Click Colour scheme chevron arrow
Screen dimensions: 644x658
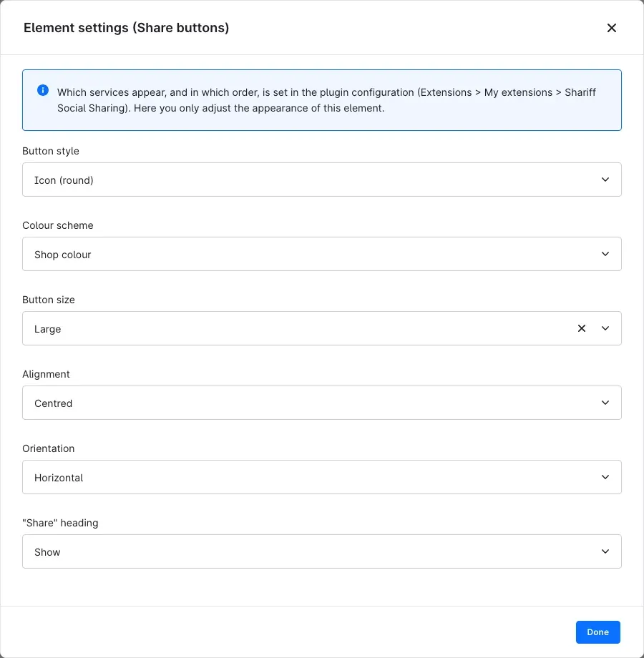[x=605, y=254]
